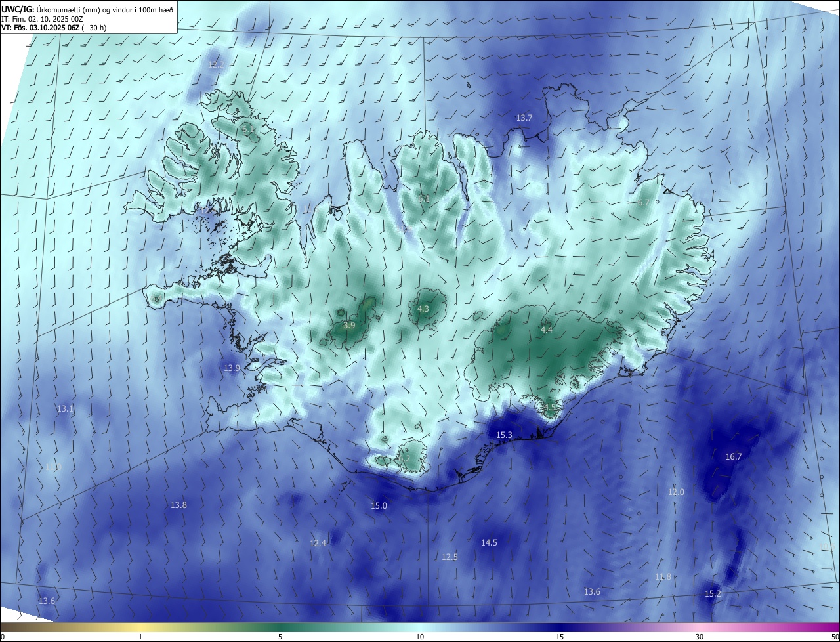Click the 3.9 value on the glacier
The image size is (840, 642).
[x=349, y=325]
